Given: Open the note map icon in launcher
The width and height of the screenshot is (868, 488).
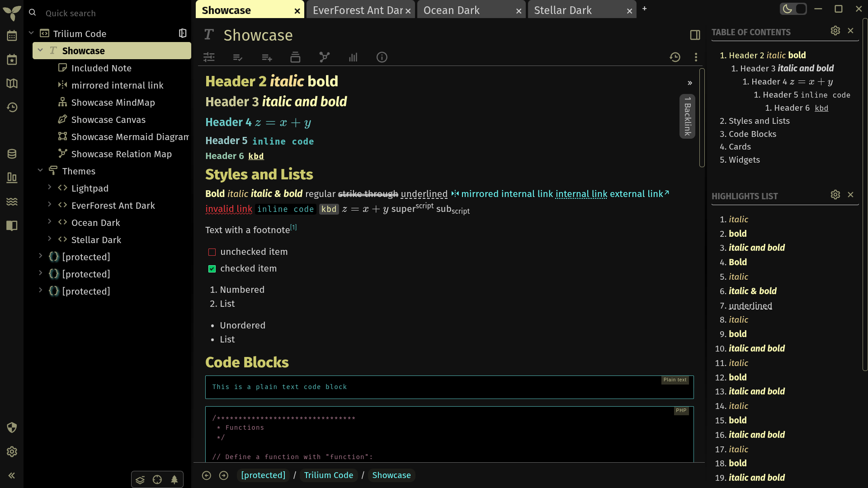Looking at the screenshot, I should (x=12, y=84).
